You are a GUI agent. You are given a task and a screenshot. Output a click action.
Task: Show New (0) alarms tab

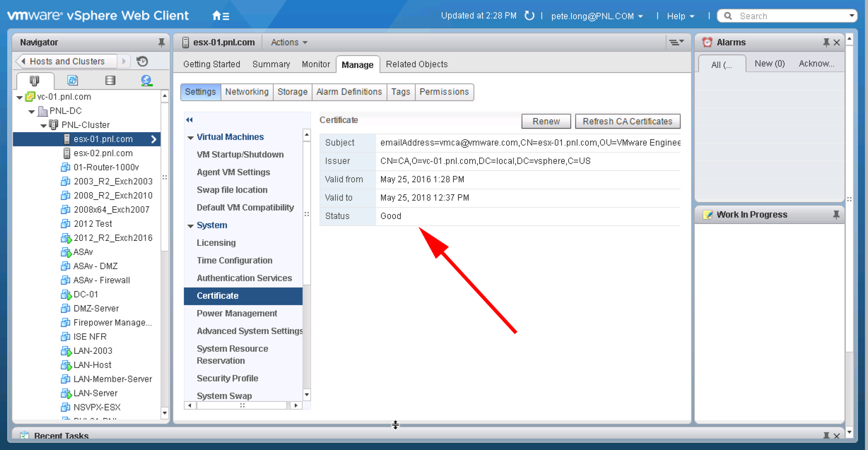(x=770, y=64)
